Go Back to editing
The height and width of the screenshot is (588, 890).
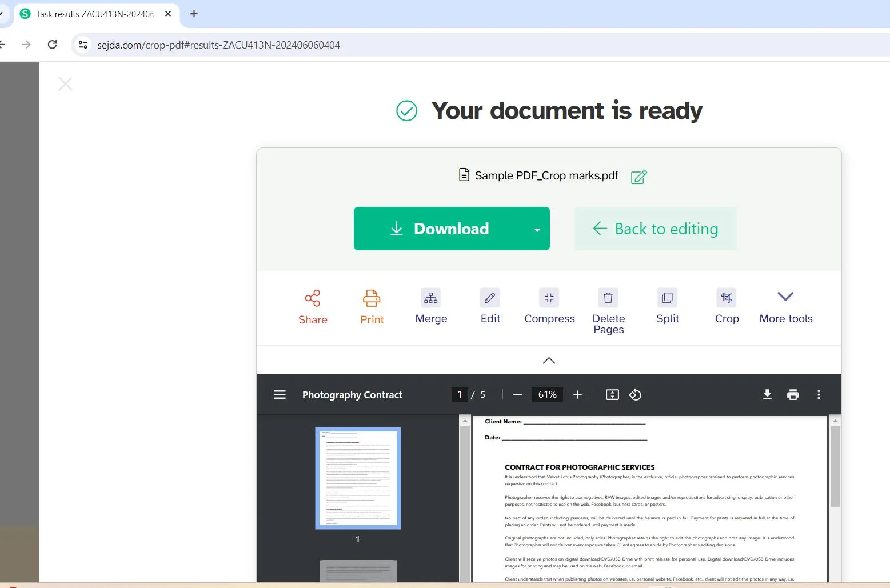655,229
